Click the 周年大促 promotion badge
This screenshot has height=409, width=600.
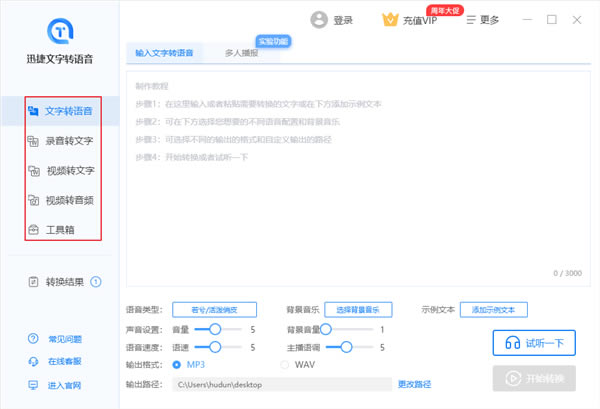point(445,10)
